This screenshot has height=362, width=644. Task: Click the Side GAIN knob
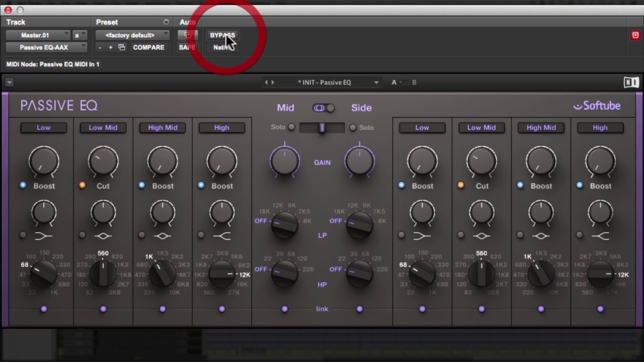(x=359, y=161)
